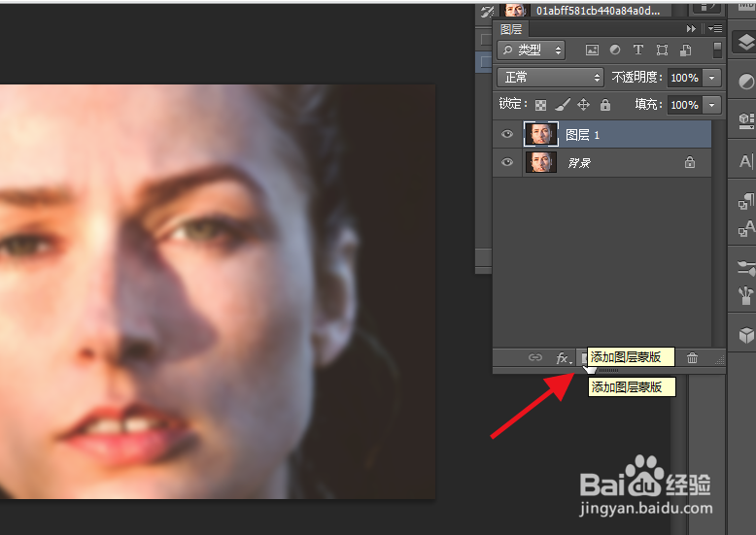Select the 背景 layer thumbnail
Viewport: 756px width, 535px height.
[541, 162]
